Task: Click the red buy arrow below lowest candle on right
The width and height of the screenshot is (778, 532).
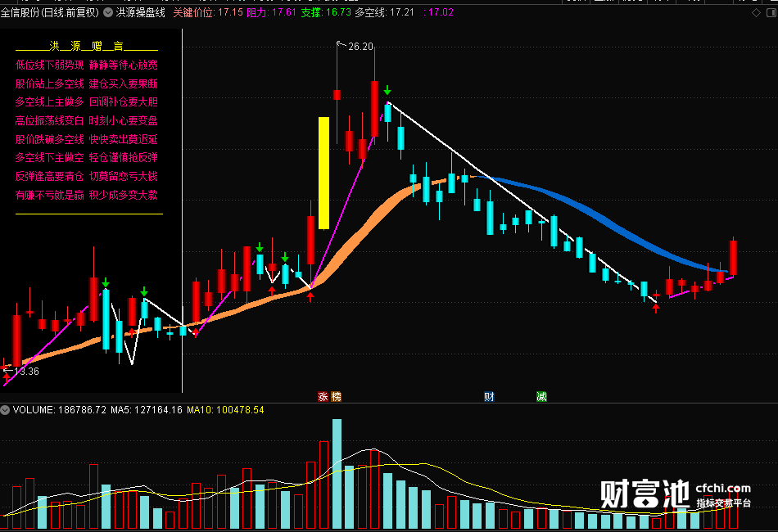Action: click(x=656, y=309)
